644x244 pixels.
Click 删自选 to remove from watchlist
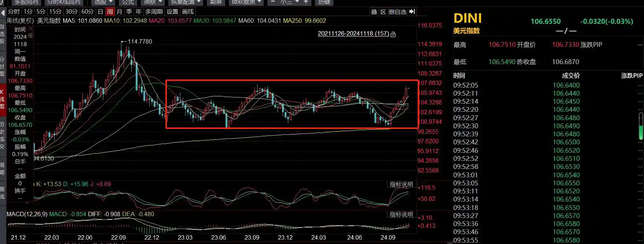pyautogui.click(x=397, y=12)
